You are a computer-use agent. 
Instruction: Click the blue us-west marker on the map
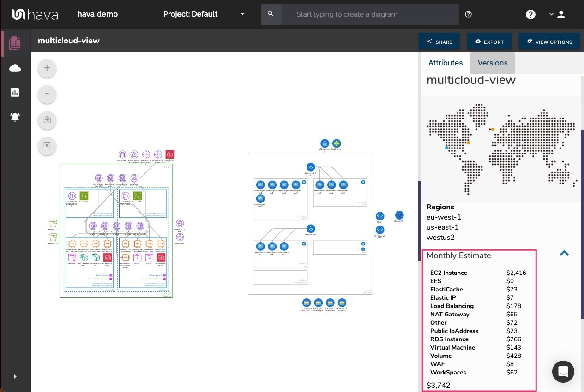click(447, 148)
